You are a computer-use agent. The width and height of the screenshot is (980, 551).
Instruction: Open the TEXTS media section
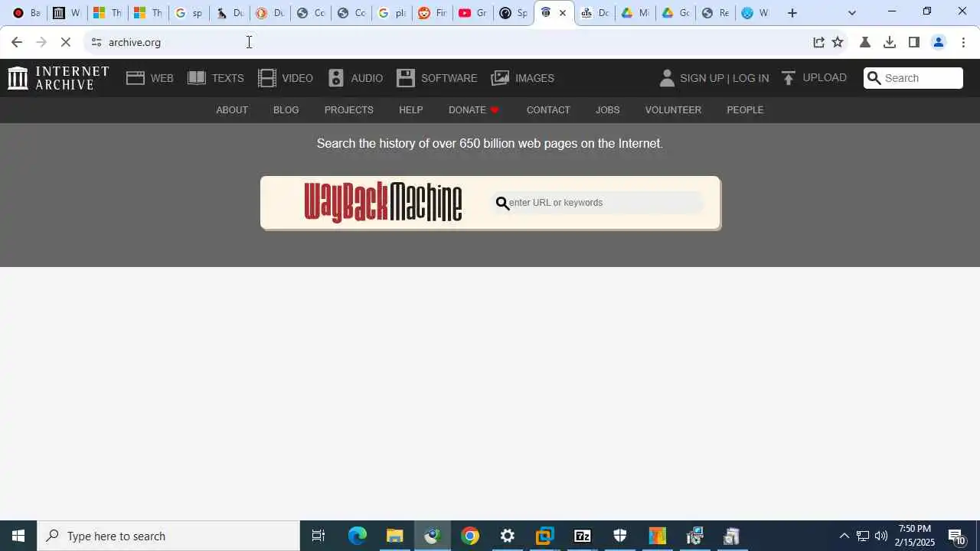[x=216, y=78]
